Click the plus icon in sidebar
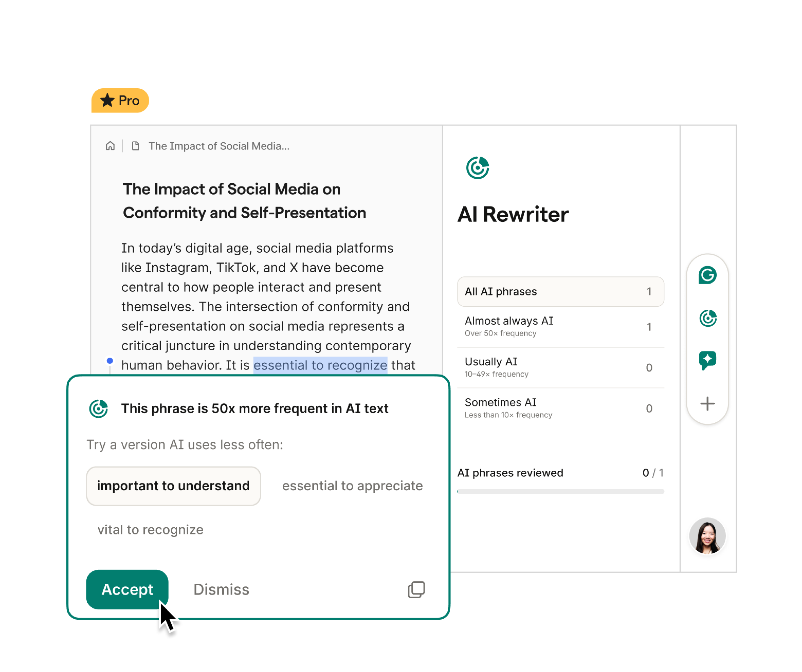This screenshot has height=672, width=802. [x=707, y=404]
